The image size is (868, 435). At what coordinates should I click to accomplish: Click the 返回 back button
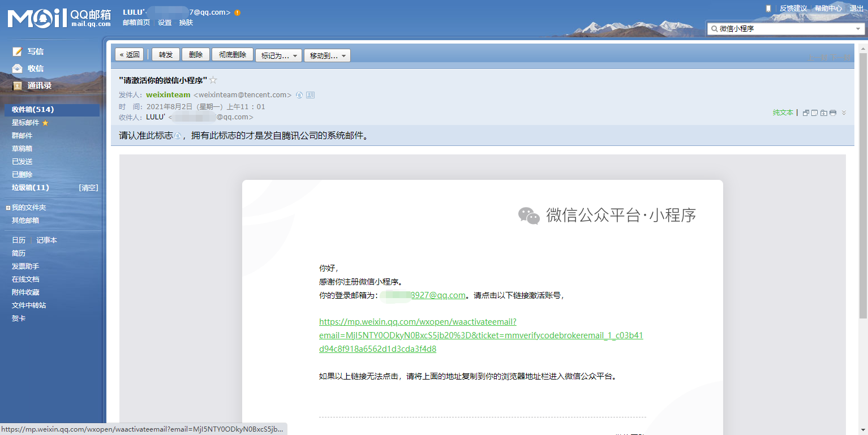point(130,55)
